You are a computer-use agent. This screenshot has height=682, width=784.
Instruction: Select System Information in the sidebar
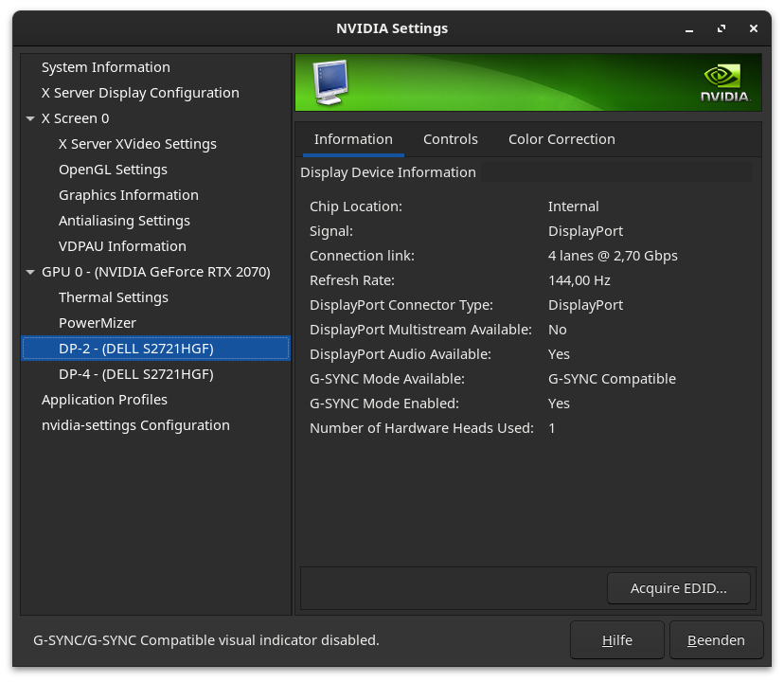click(x=105, y=67)
